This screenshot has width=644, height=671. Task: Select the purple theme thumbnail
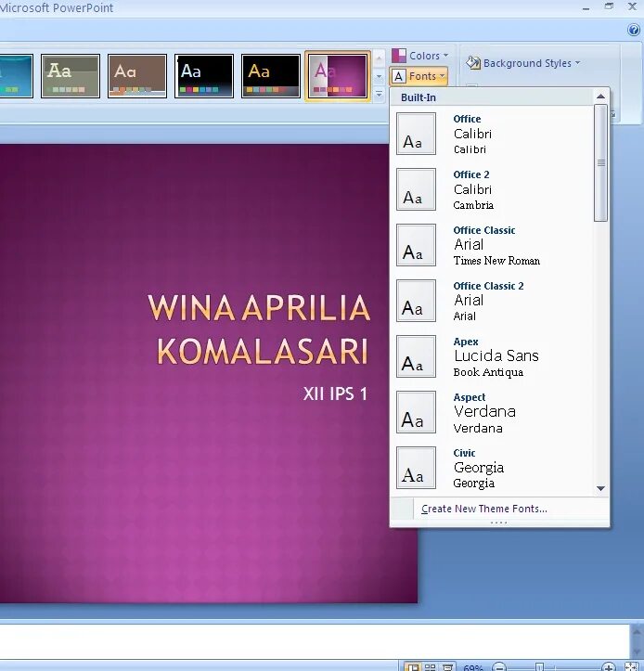tap(338, 76)
